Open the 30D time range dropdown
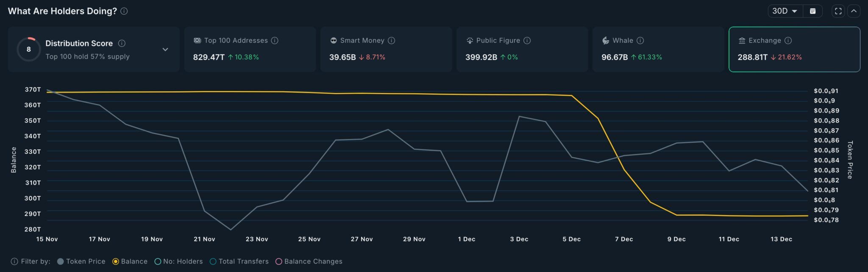The height and width of the screenshot is (272, 868). coord(785,11)
